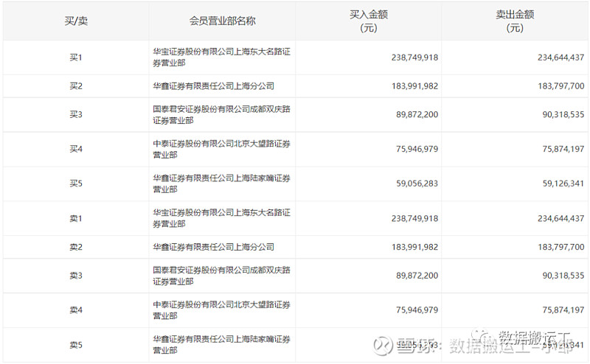Select the 卖出金额(元) column header
This screenshot has height=364, width=590.
click(515, 21)
